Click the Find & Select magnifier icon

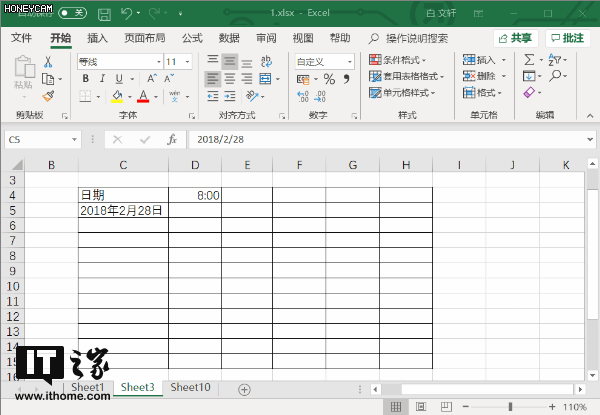[x=555, y=76]
